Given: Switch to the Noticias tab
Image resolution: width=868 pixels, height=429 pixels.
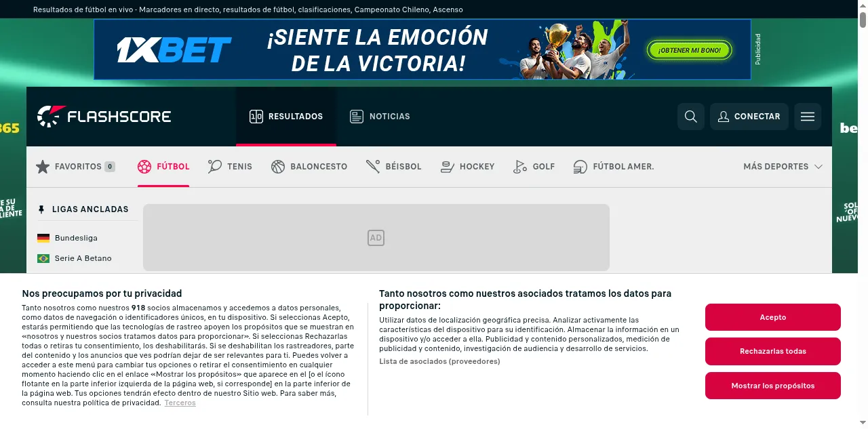Looking at the screenshot, I should click(380, 117).
